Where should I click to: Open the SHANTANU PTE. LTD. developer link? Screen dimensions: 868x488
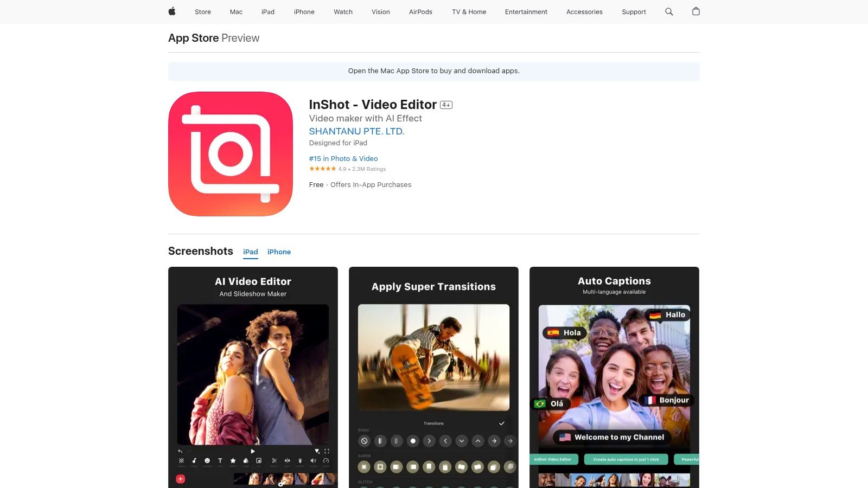pyautogui.click(x=356, y=131)
